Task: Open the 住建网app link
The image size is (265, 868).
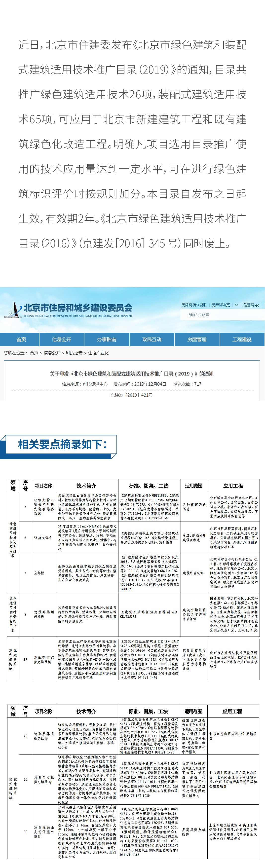Action: click(252, 305)
